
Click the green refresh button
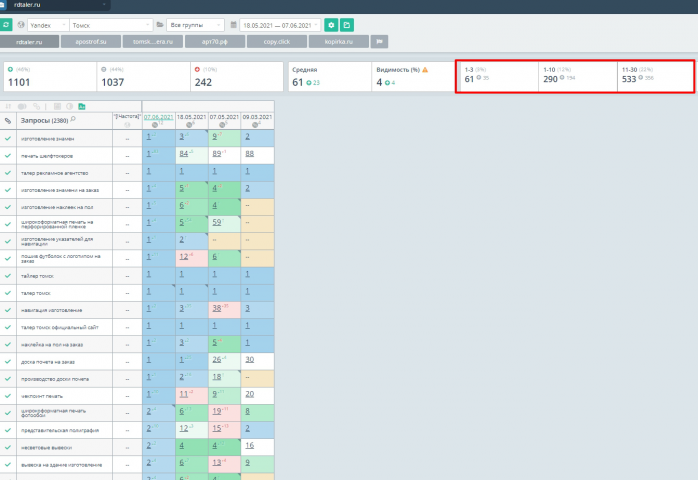(6, 25)
